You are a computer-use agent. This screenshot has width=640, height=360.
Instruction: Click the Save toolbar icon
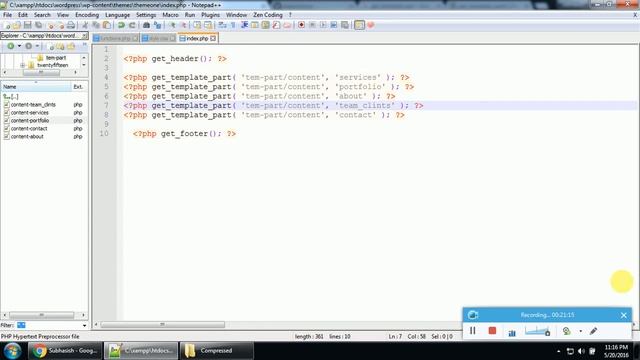pos(28,25)
